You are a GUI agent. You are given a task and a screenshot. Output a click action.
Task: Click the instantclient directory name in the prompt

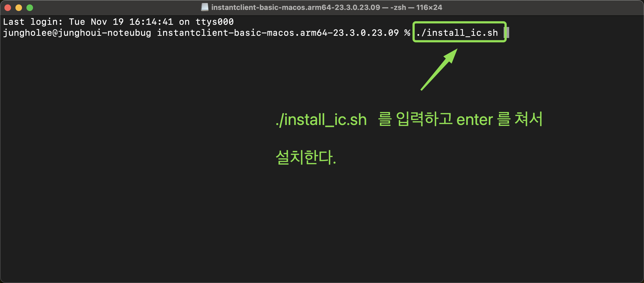pos(278,33)
